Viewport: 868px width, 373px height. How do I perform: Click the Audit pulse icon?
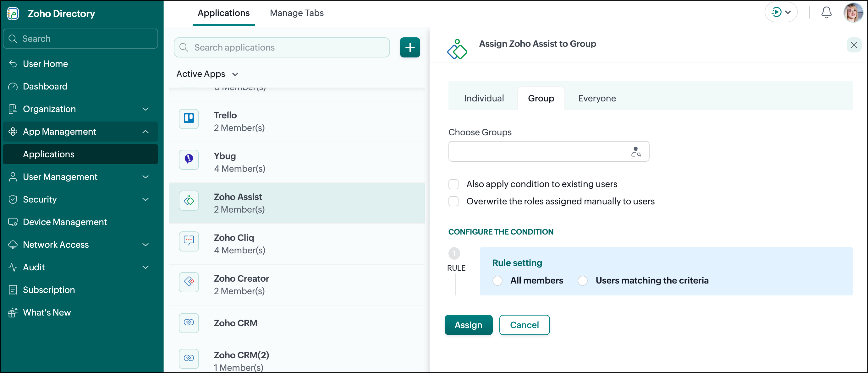pos(13,267)
